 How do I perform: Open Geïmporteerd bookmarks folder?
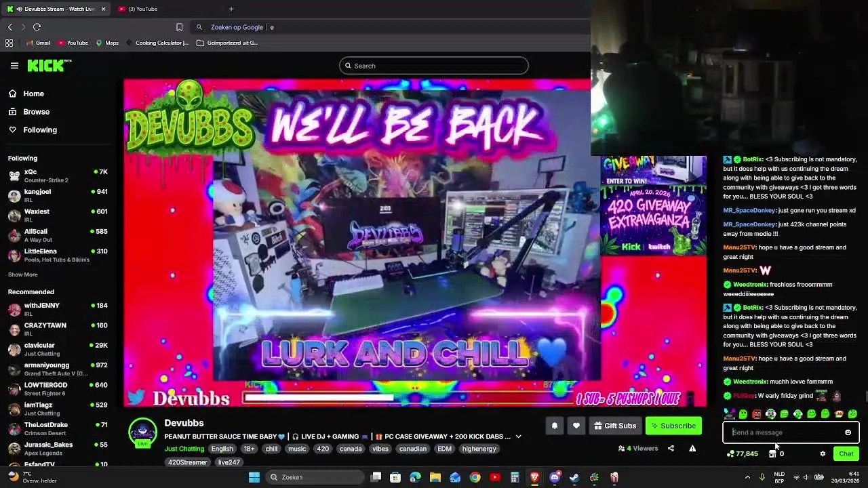[x=227, y=43]
